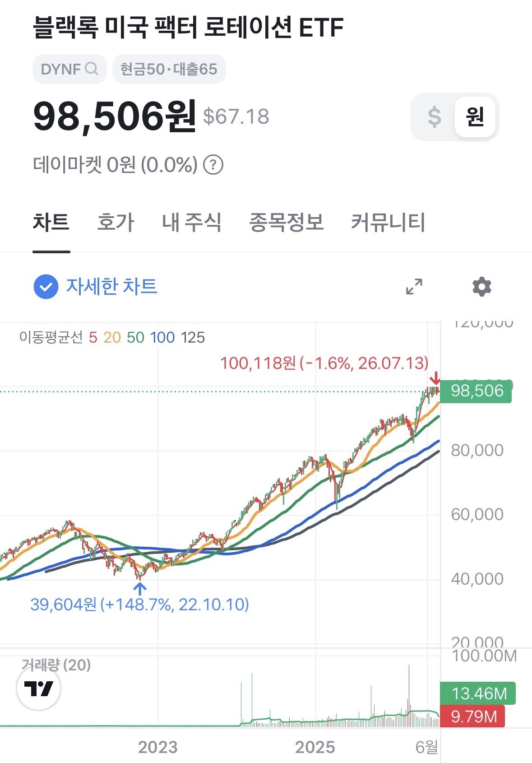This screenshot has height=763, width=532.
Task: Click the red high-price down arrow marker
Action: (435, 377)
